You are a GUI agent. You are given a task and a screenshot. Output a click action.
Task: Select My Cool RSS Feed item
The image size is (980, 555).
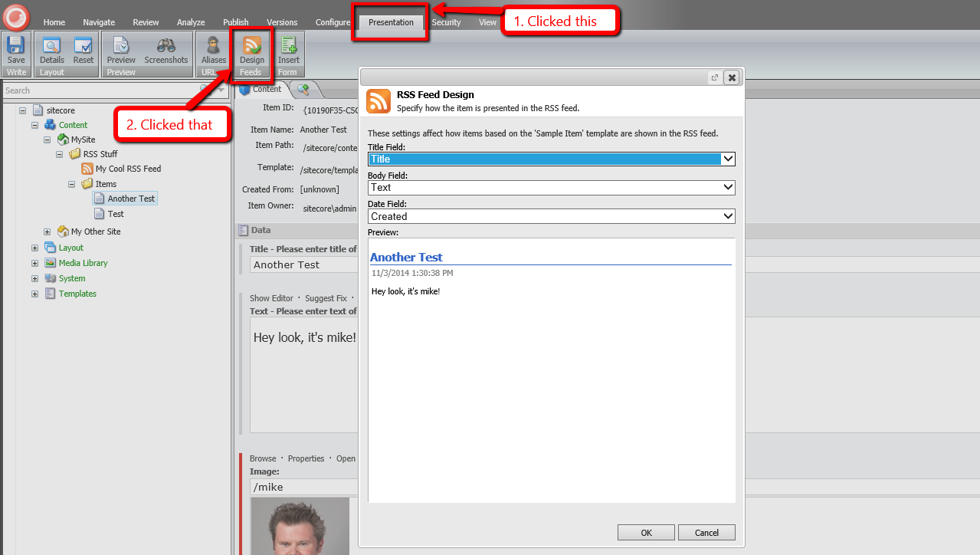click(x=128, y=169)
